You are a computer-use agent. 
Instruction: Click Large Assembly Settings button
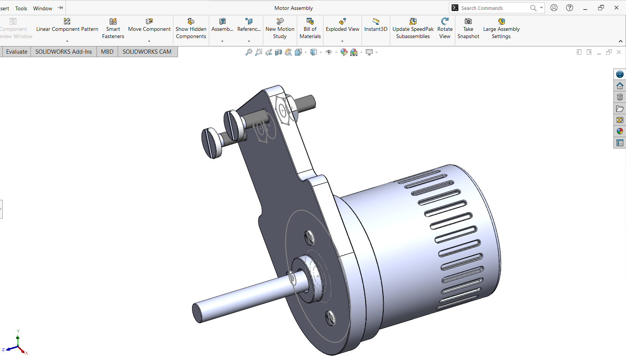tap(501, 29)
